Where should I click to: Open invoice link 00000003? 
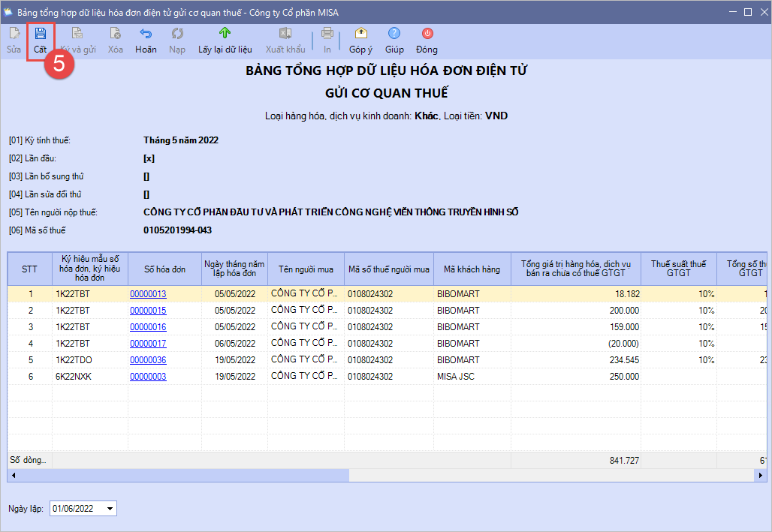(x=148, y=377)
